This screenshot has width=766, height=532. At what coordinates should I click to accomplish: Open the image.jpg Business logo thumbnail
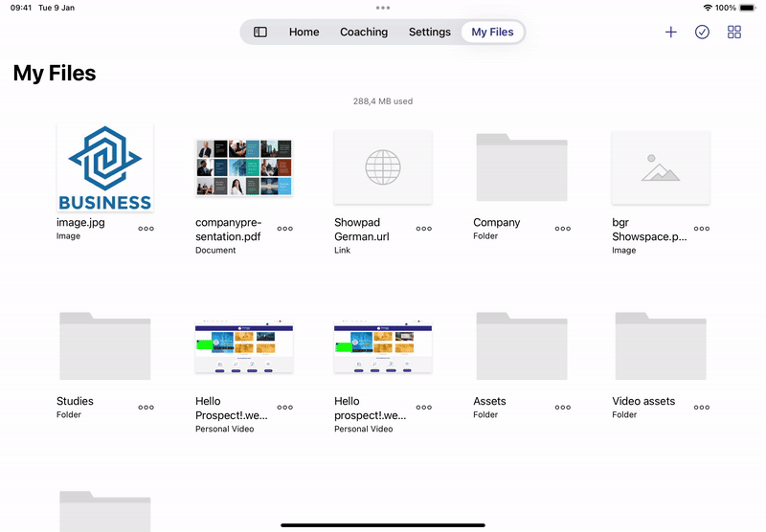coord(105,167)
